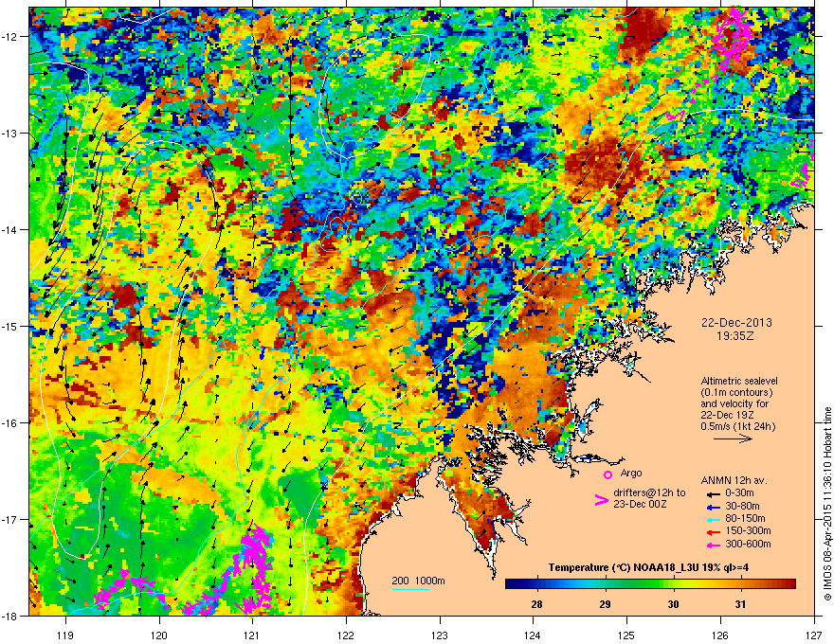Screen dimensions: 834x644
Task: Click the magenta 300-600m arrow legend symbol
Action: [713, 545]
